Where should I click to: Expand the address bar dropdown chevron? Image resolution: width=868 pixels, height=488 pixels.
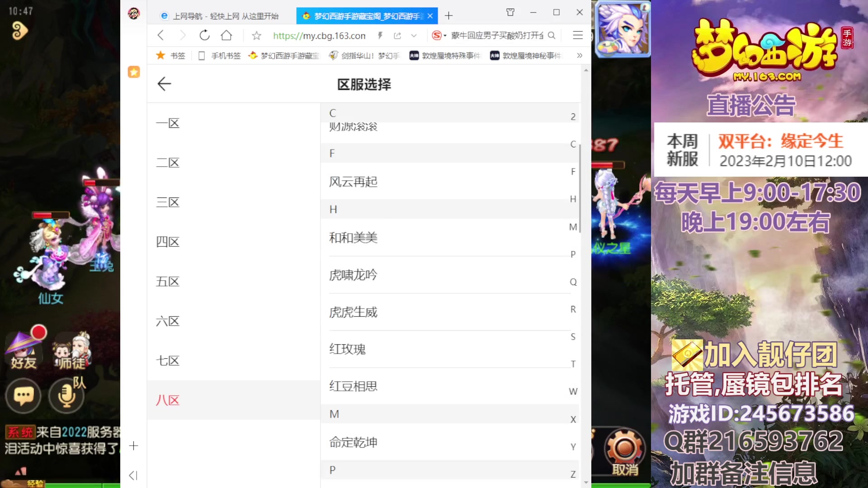click(x=414, y=35)
